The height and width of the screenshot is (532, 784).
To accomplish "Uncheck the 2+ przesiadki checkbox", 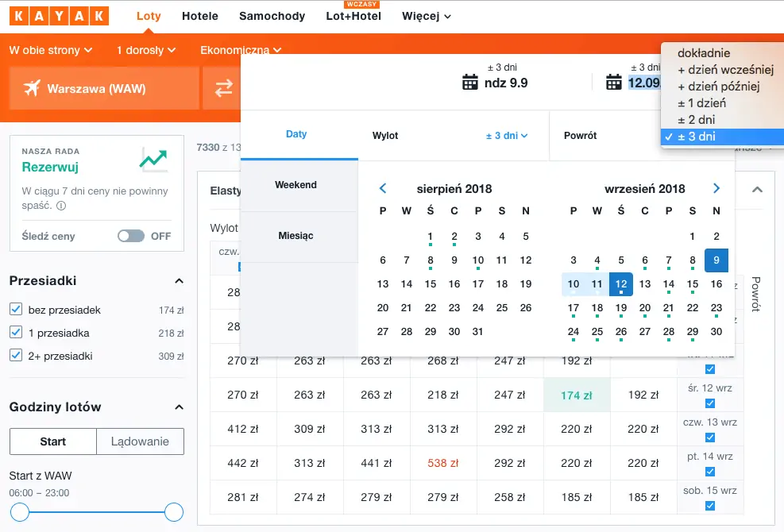I will pos(16,356).
